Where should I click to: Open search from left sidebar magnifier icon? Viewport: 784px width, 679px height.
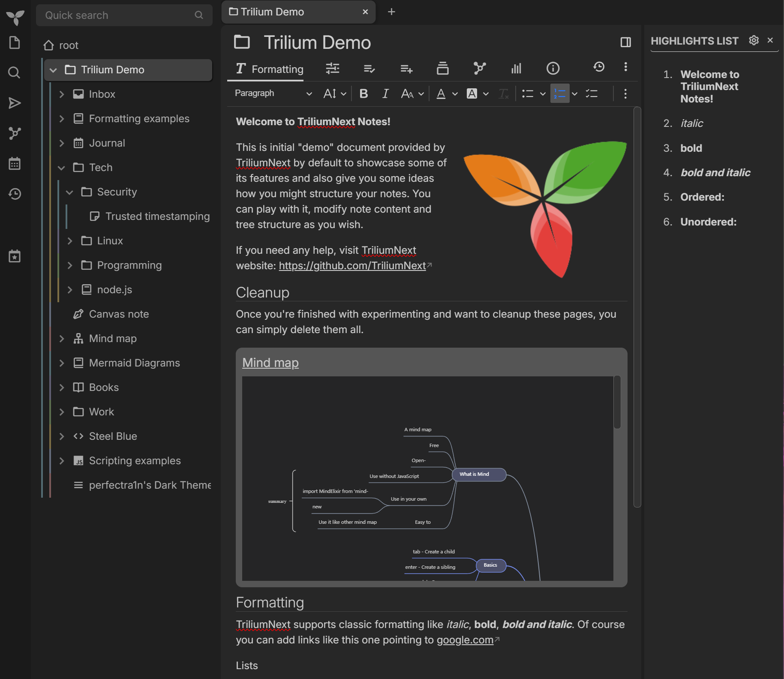click(x=15, y=72)
